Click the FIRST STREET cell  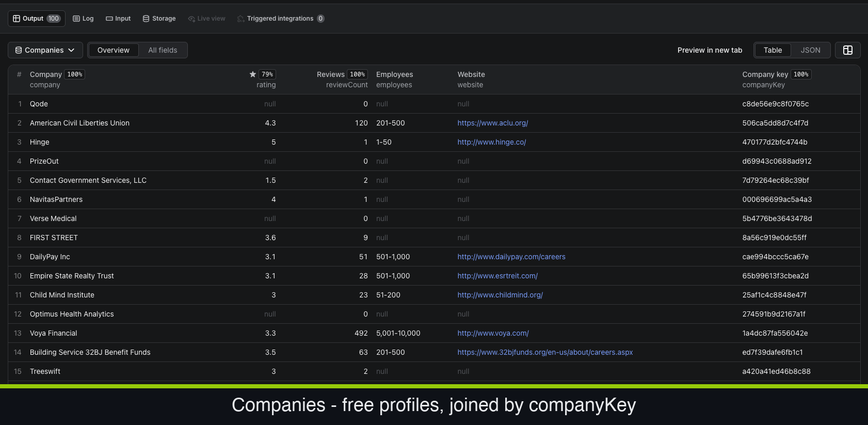click(x=54, y=238)
